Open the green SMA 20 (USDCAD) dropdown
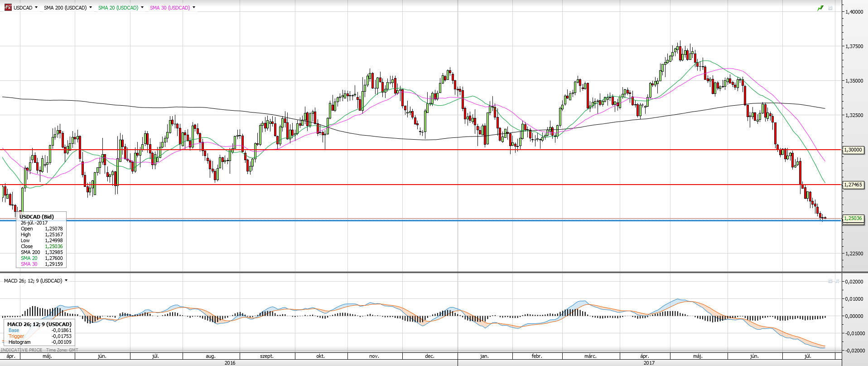Screen dimensions: 868x366 point(142,8)
